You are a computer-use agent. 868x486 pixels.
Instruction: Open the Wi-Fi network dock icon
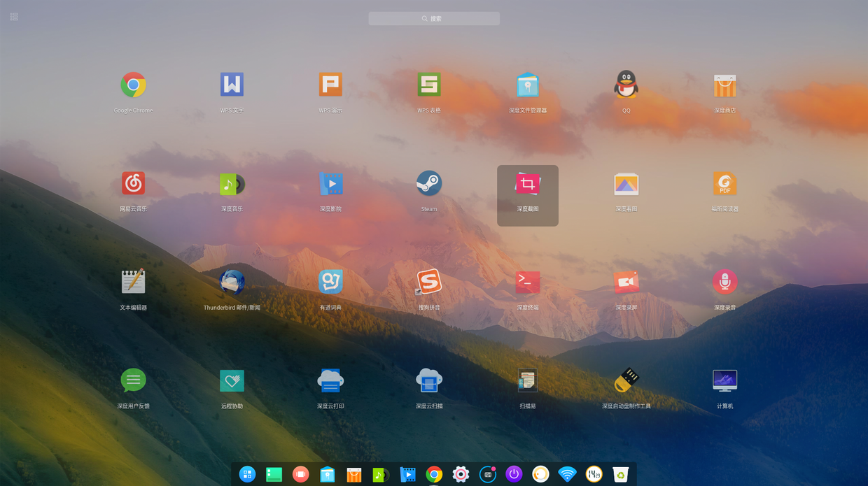point(567,474)
